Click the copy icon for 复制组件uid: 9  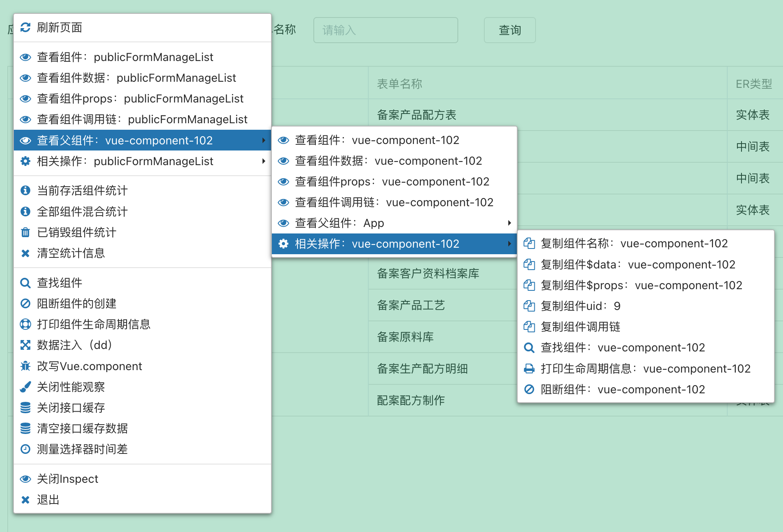tap(529, 306)
